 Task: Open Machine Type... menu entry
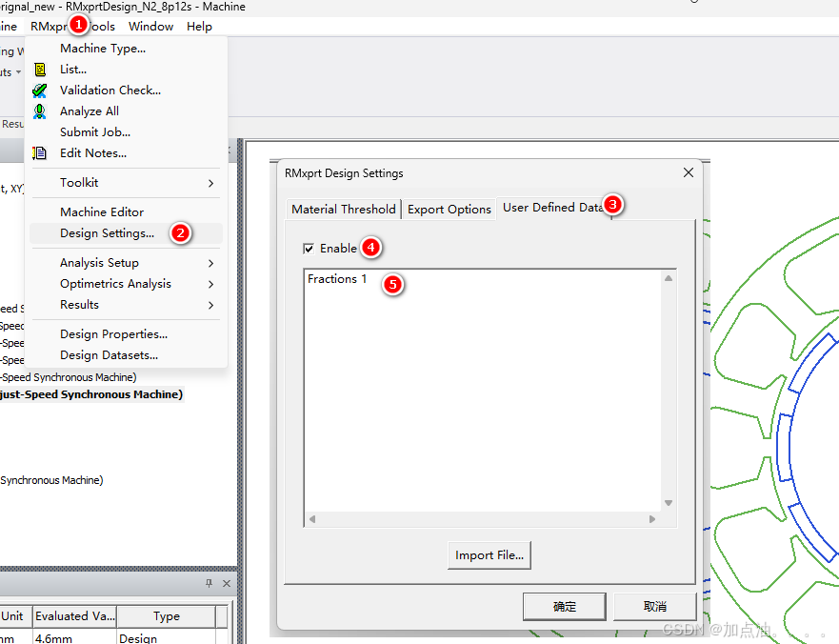[103, 49]
